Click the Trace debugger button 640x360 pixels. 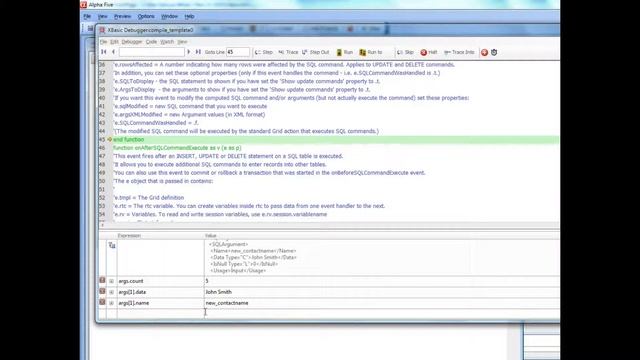click(x=288, y=52)
